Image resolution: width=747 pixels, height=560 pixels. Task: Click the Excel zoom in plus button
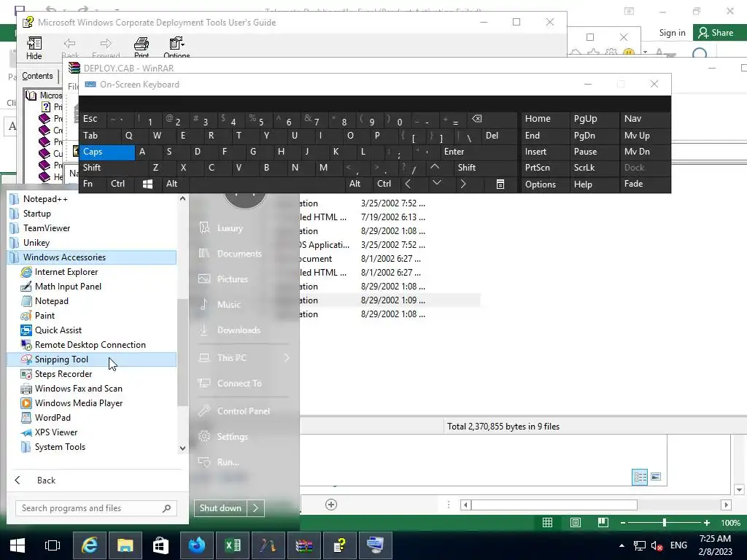[707, 523]
